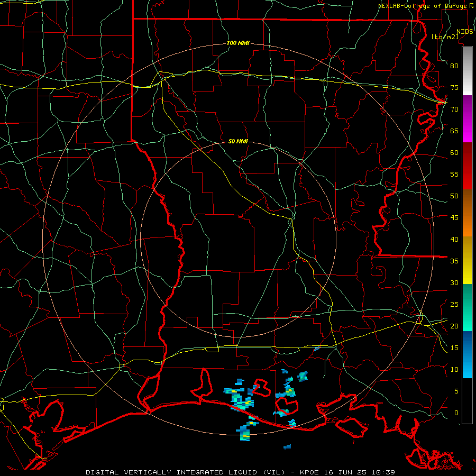
Task: Click the 30 value on the color scale
Action: 454,282
